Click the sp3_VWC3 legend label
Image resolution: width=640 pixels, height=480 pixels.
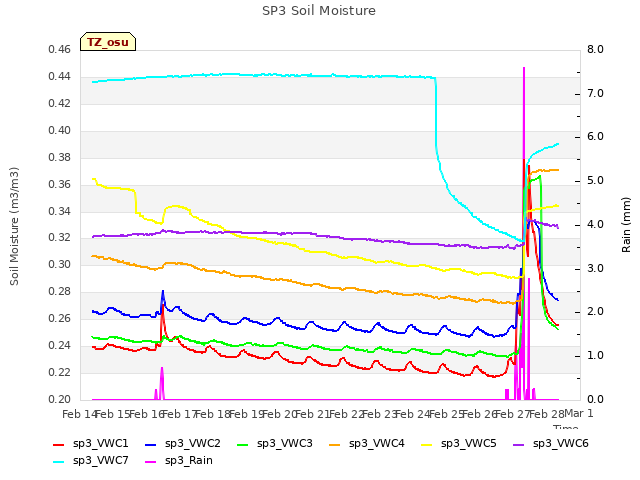[284, 443]
